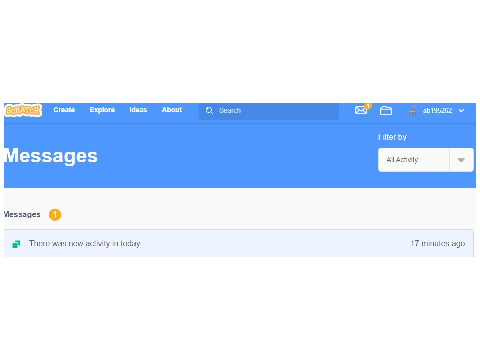Go to the Ideas page
The width and height of the screenshot is (480, 360).
pyautogui.click(x=138, y=110)
